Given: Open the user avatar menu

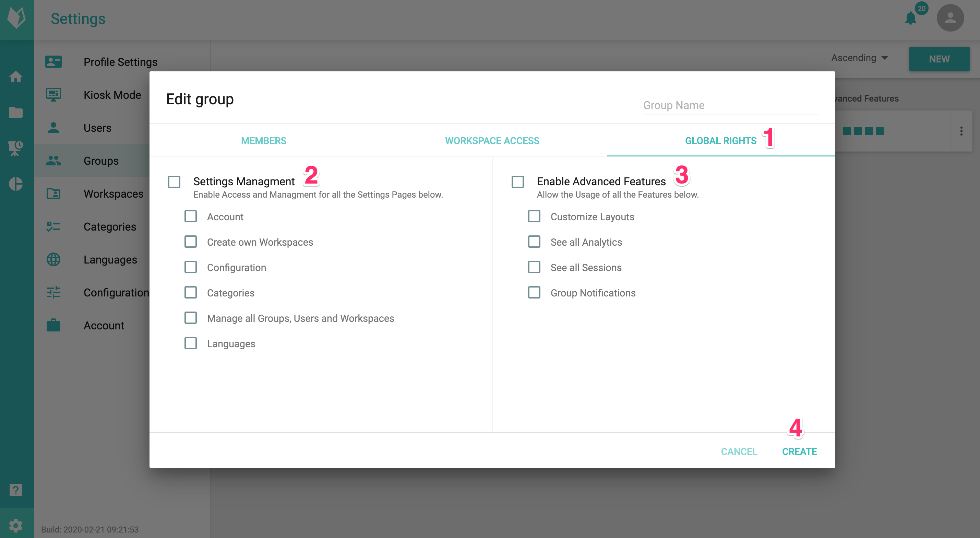Looking at the screenshot, I should coord(950,18).
